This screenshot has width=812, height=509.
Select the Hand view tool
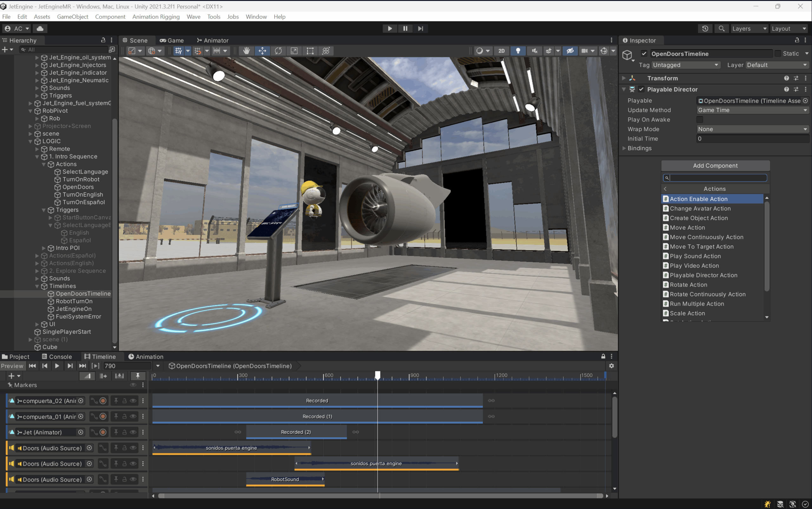pyautogui.click(x=246, y=51)
